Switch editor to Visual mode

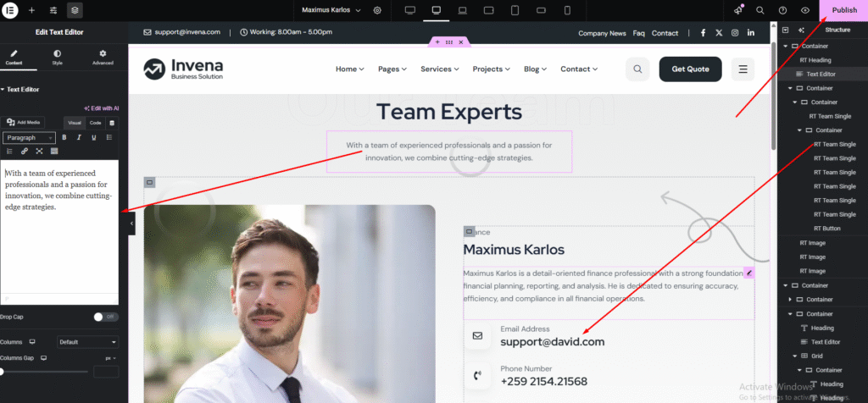pyautogui.click(x=75, y=123)
